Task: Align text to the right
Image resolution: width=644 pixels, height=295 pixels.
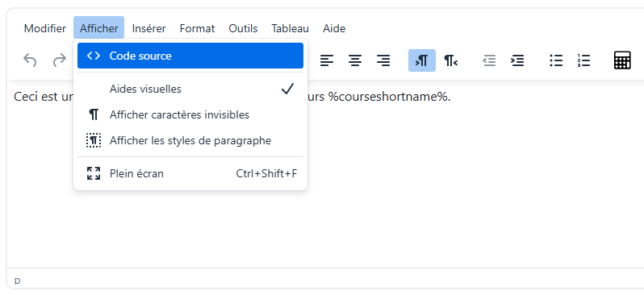Action: click(383, 60)
